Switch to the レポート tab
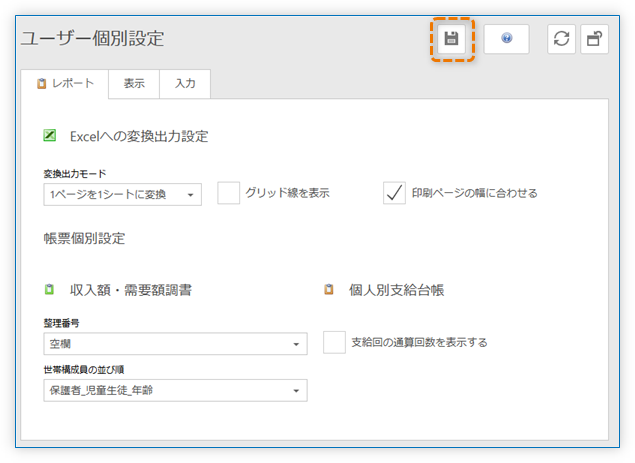Viewport: 635px width, 463px height. pyautogui.click(x=64, y=84)
